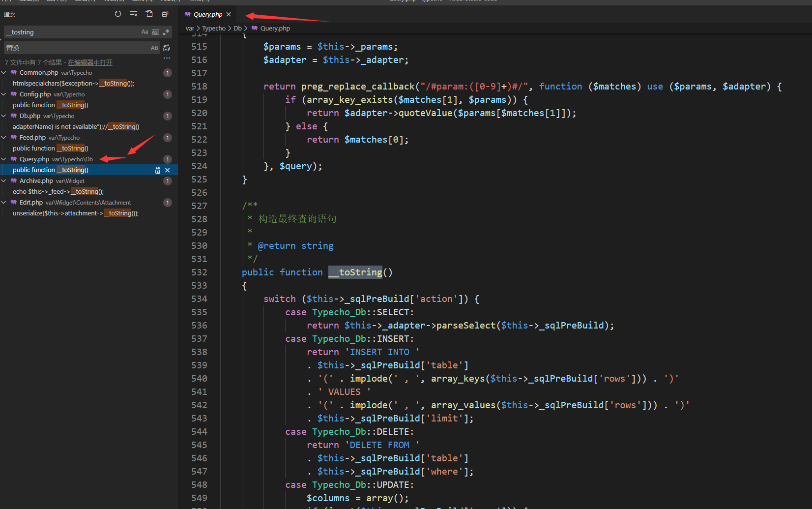
Task: Enable regular expression search
Action: 166,31
